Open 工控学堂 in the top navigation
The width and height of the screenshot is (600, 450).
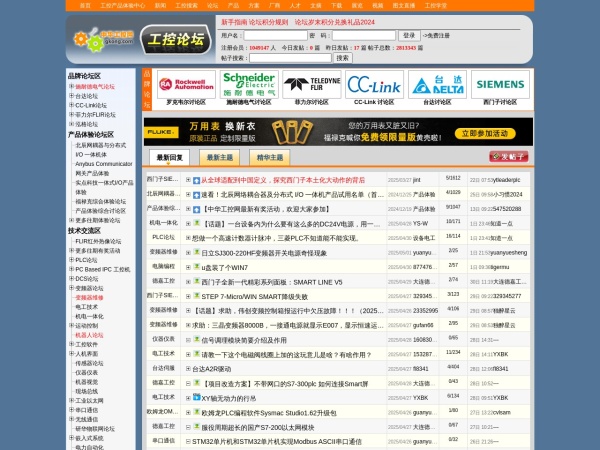(436, 5)
